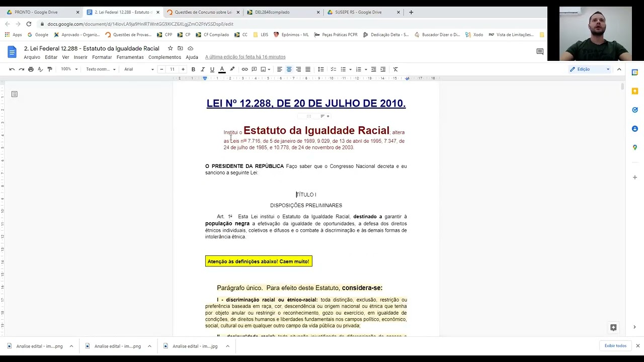Open the Ver menu

[x=66, y=57]
